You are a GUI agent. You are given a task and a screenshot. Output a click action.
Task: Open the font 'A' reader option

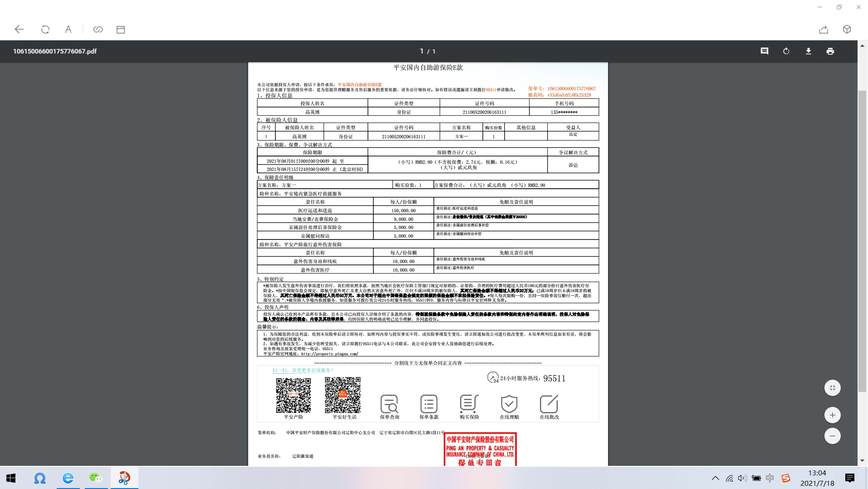pos(68,29)
